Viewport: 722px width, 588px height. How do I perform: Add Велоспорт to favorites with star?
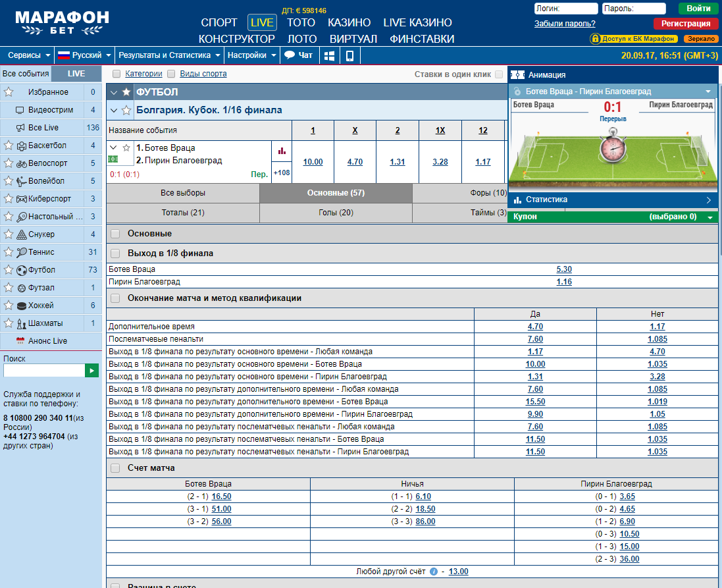point(9,163)
